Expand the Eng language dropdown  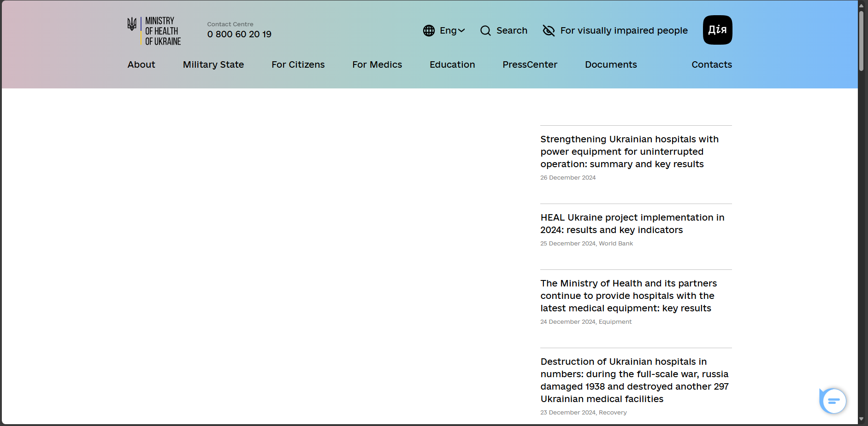(x=452, y=30)
